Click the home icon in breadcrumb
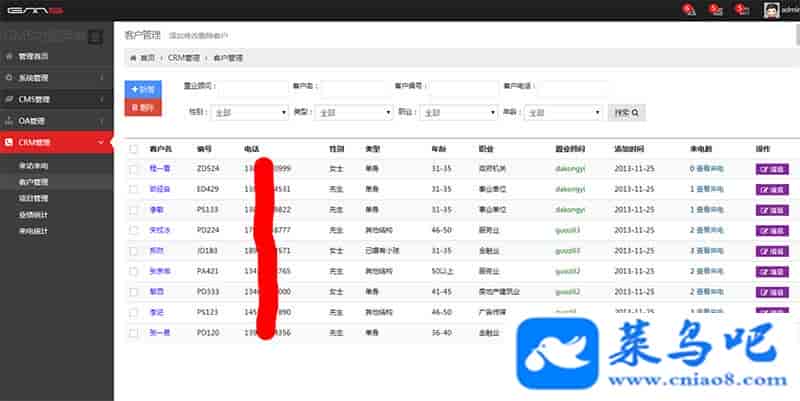 [x=133, y=58]
